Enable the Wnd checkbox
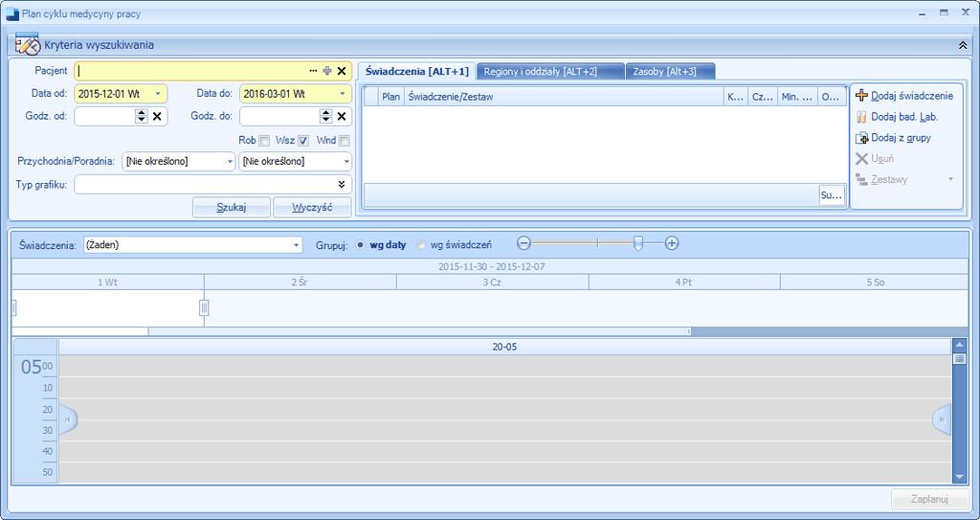Viewport: 980px width, 520px height. (x=345, y=141)
